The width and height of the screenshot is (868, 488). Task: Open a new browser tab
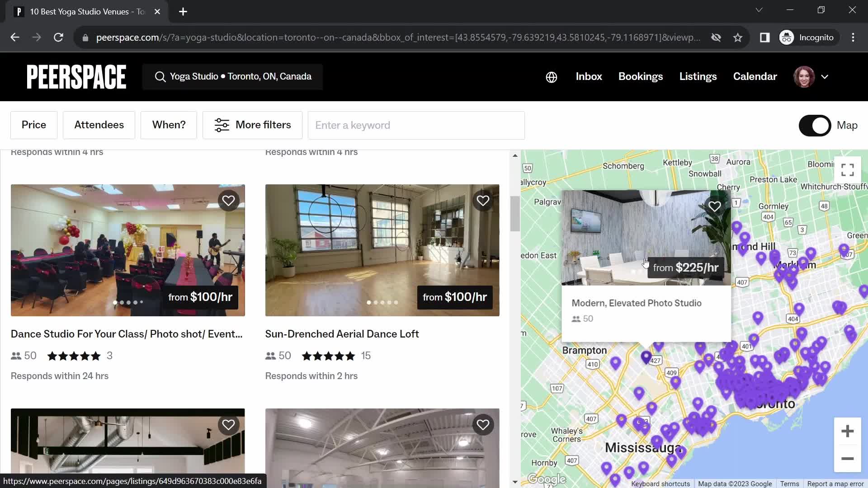coord(183,12)
